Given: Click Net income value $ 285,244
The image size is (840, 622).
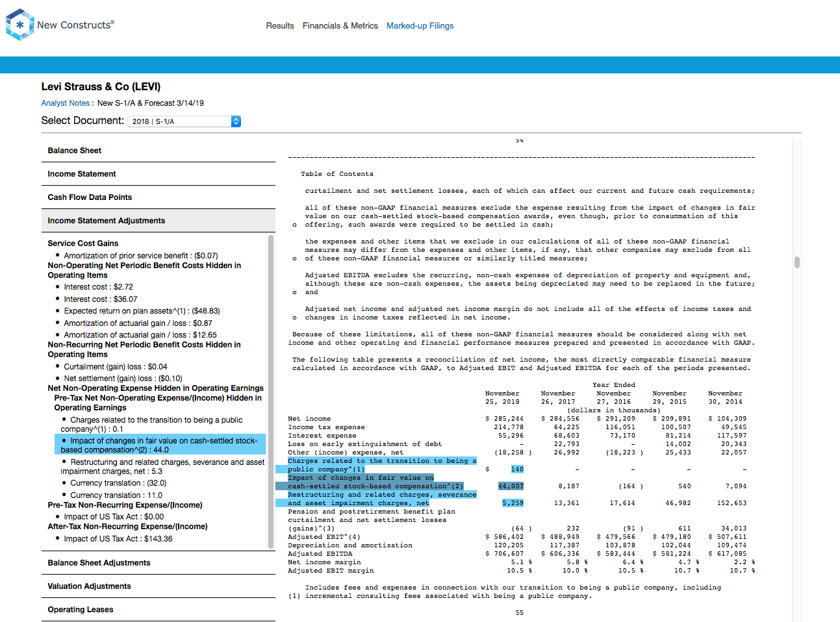Looking at the screenshot, I should click(505, 419).
